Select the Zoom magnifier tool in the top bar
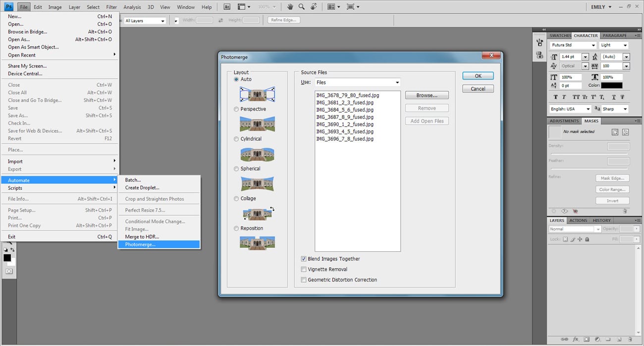The height and width of the screenshot is (346, 644). tap(301, 7)
